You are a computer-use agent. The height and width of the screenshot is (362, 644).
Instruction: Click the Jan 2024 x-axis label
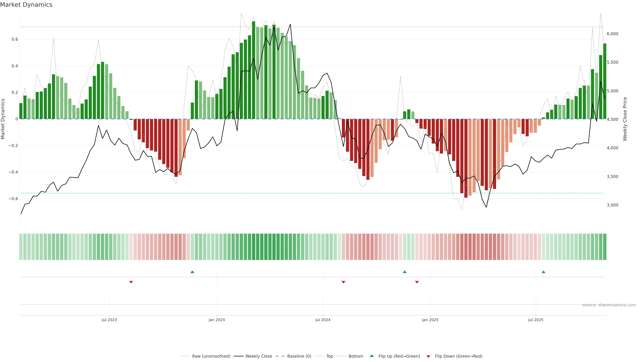(217, 320)
